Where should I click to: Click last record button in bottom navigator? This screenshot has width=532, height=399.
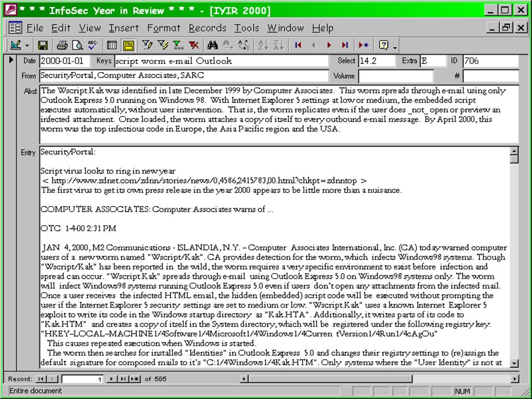[x=123, y=378]
